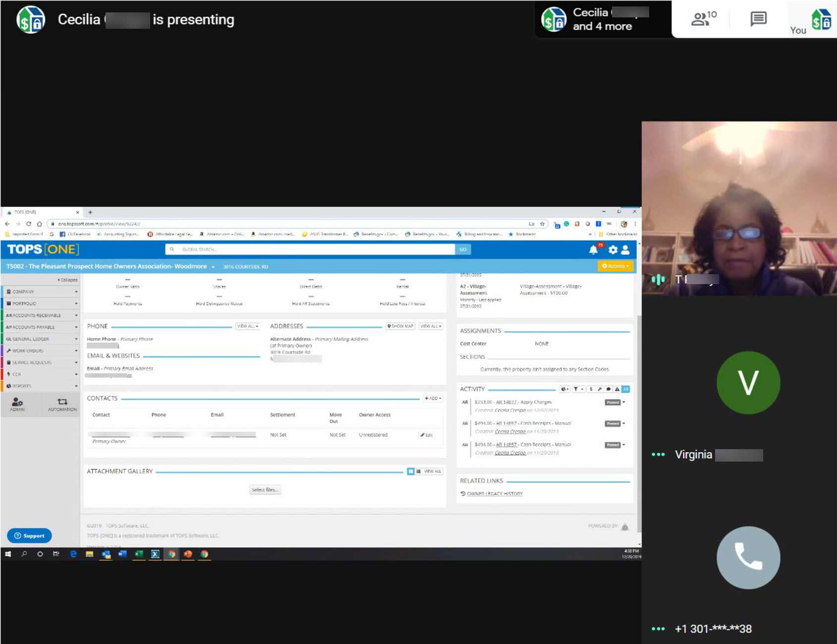
Task: Open the Meet participants list icon
Action: coord(703,19)
